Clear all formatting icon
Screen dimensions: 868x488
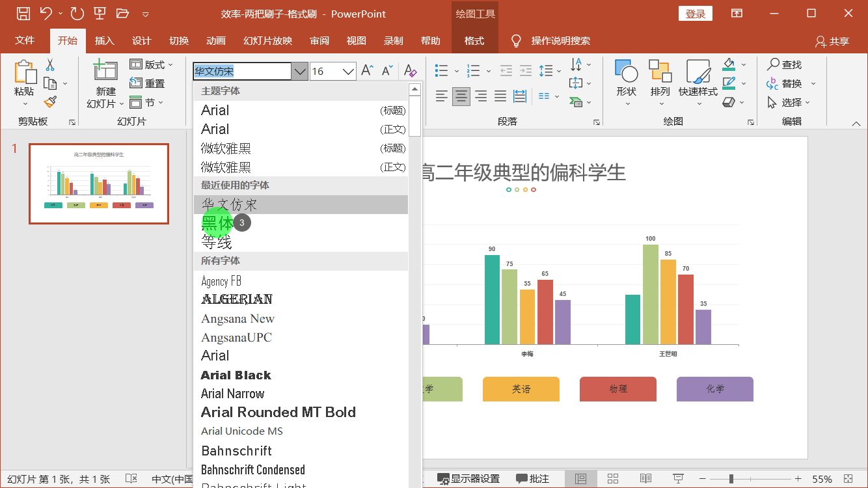point(410,71)
